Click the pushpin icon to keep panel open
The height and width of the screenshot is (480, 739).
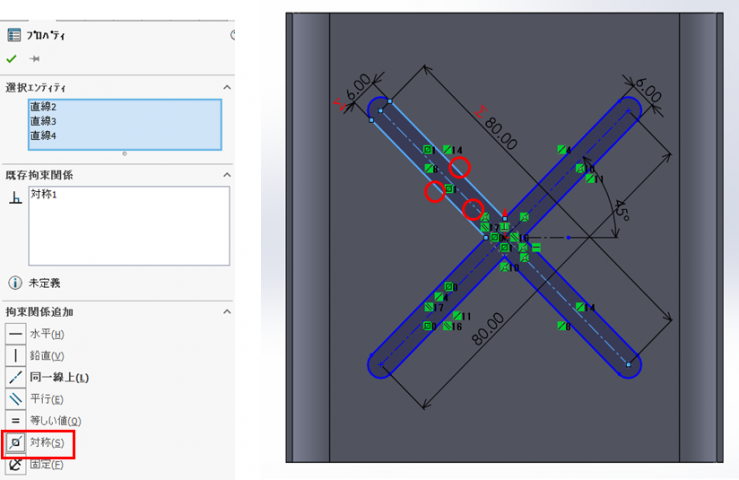tap(35, 59)
